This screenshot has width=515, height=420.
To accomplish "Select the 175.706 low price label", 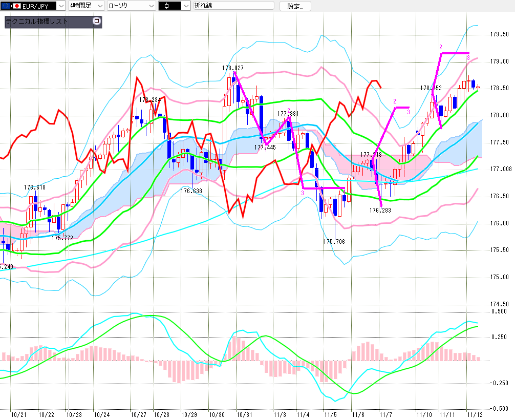I will 334,242.
